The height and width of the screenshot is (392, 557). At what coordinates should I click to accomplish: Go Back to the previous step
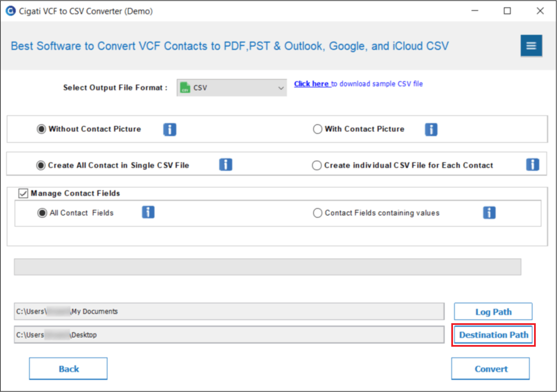pyautogui.click(x=68, y=369)
